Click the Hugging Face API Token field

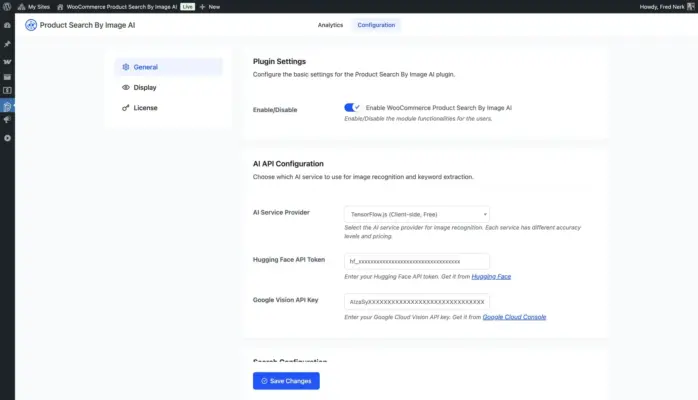click(x=417, y=261)
